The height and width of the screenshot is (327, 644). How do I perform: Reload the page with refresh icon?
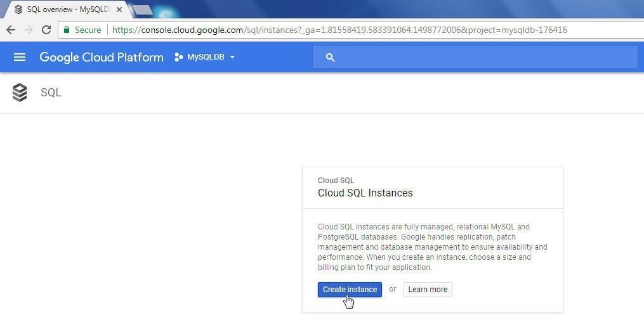pos(46,30)
